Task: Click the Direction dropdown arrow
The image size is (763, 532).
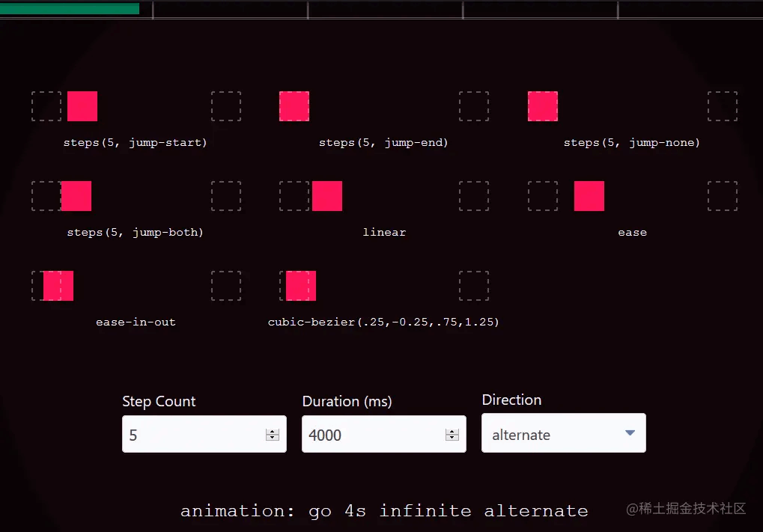Action: pyautogui.click(x=630, y=433)
